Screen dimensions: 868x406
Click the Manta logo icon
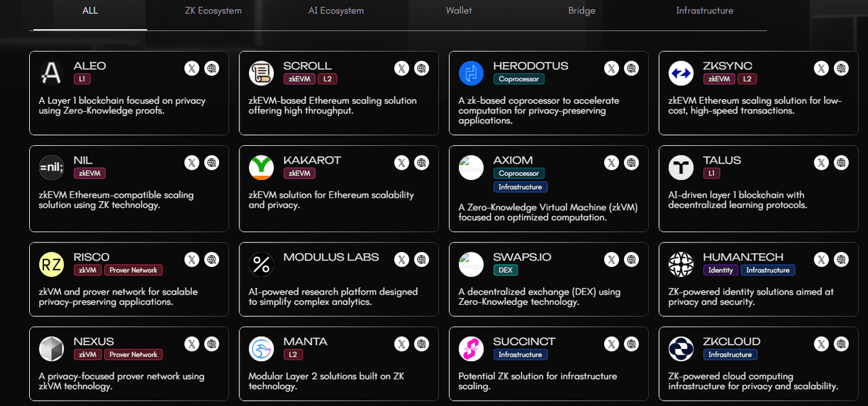(261, 349)
